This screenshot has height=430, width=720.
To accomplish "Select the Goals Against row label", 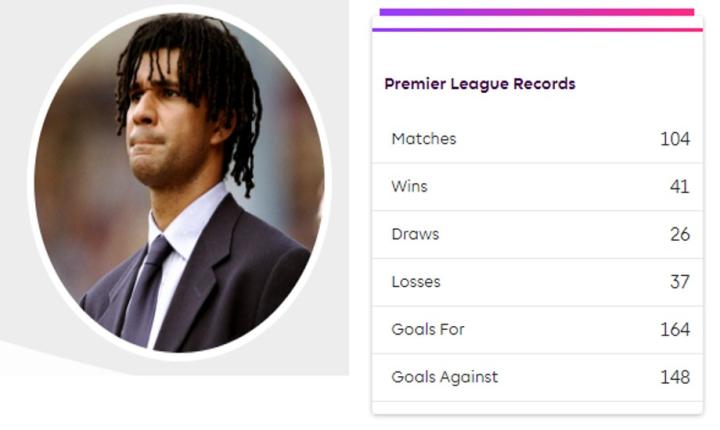I will [x=444, y=377].
